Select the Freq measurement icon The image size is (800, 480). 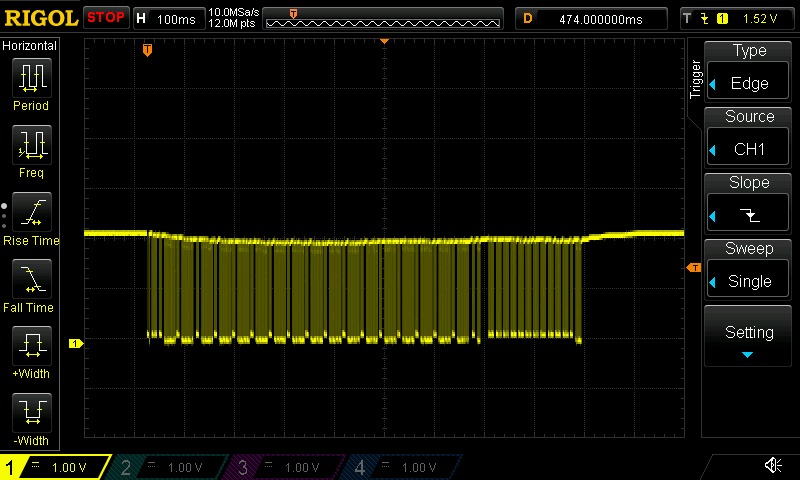coord(30,150)
